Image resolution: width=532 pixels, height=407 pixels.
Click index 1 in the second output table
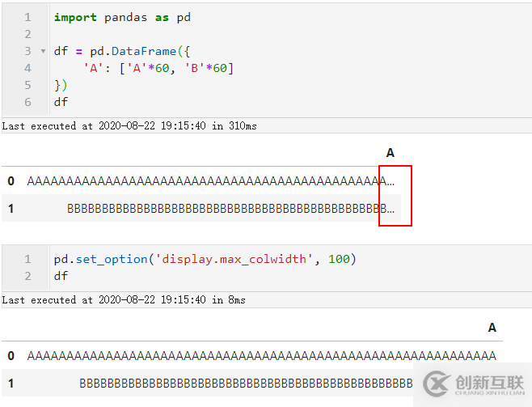click(11, 384)
